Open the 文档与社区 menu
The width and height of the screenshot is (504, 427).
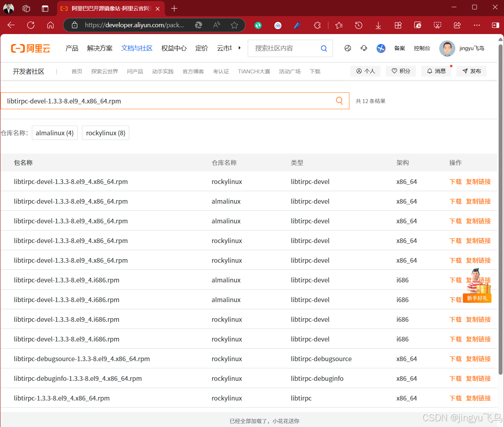coord(137,48)
